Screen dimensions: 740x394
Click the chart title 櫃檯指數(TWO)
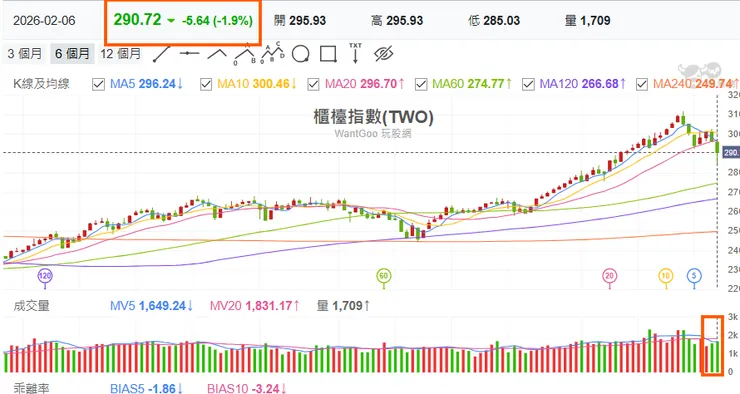pyautogui.click(x=373, y=117)
